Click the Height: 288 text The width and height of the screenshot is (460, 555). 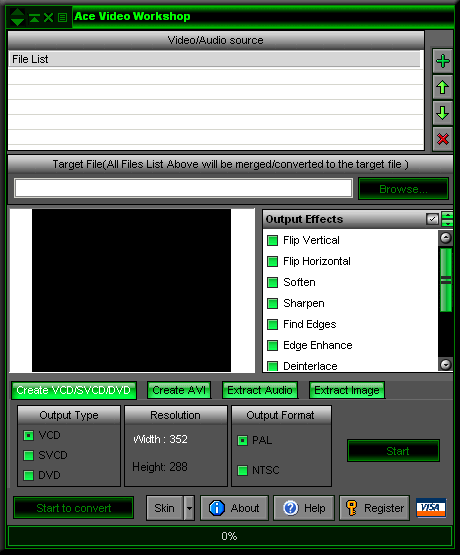tap(160, 467)
